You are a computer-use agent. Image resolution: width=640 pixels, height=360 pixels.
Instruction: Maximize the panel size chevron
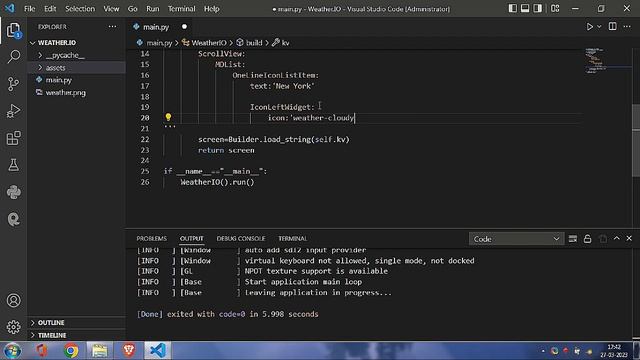coord(617,238)
